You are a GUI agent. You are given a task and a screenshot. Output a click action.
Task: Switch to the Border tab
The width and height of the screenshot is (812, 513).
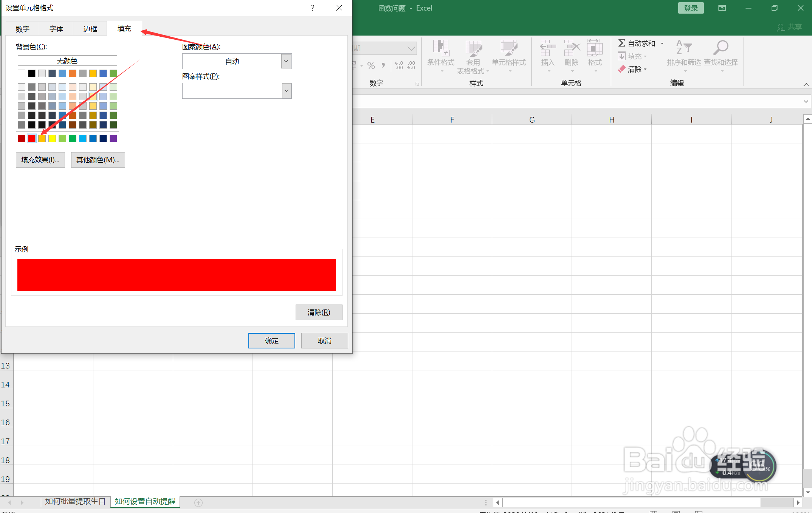[90, 29]
